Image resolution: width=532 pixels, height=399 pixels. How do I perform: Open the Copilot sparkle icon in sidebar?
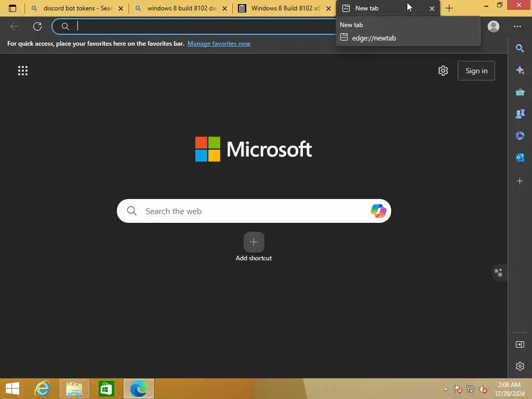(x=520, y=70)
